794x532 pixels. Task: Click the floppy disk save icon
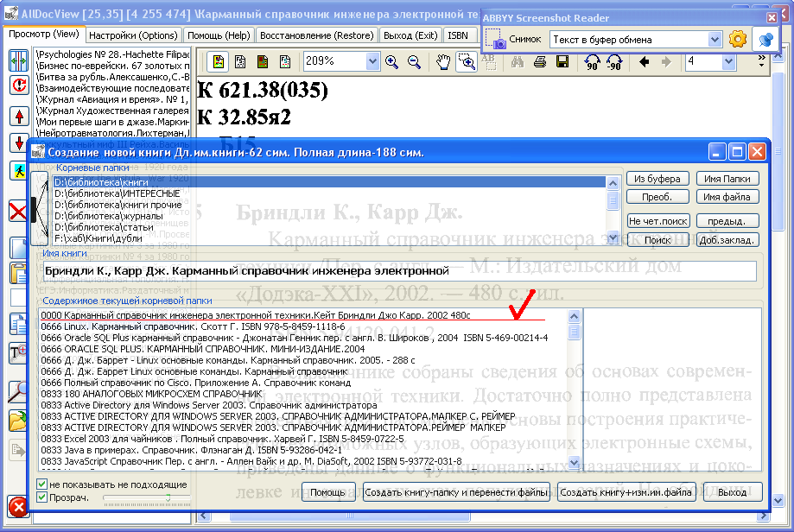[562, 62]
